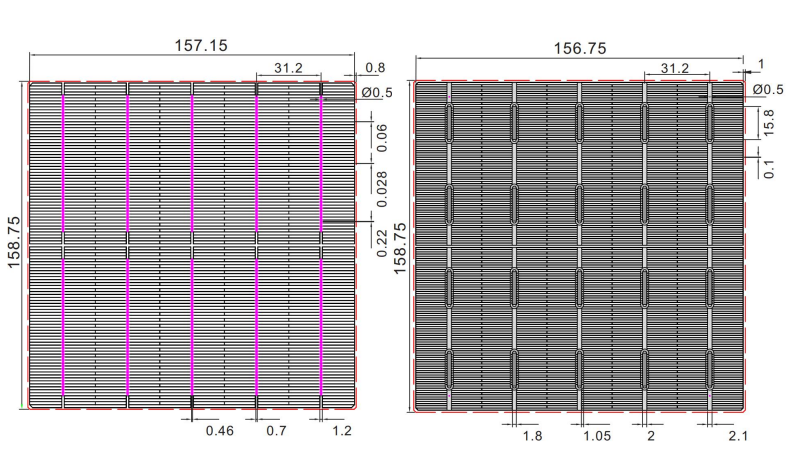Select the 1.05 dimension below right cell
The image size is (786, 469).
pyautogui.click(x=598, y=436)
